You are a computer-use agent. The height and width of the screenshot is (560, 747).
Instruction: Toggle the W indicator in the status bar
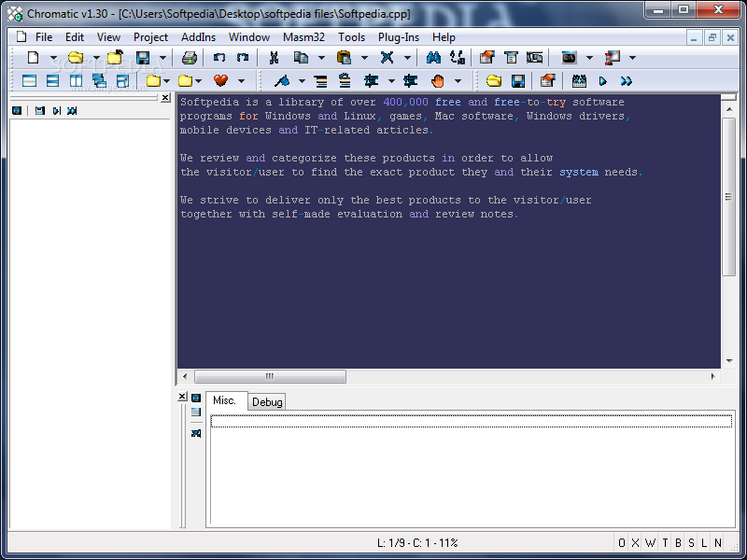[650, 543]
